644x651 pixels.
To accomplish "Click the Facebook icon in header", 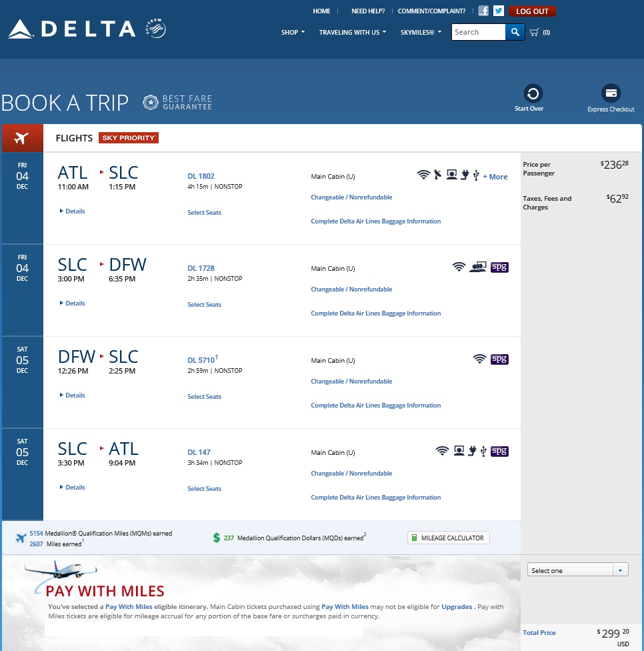I will point(483,11).
